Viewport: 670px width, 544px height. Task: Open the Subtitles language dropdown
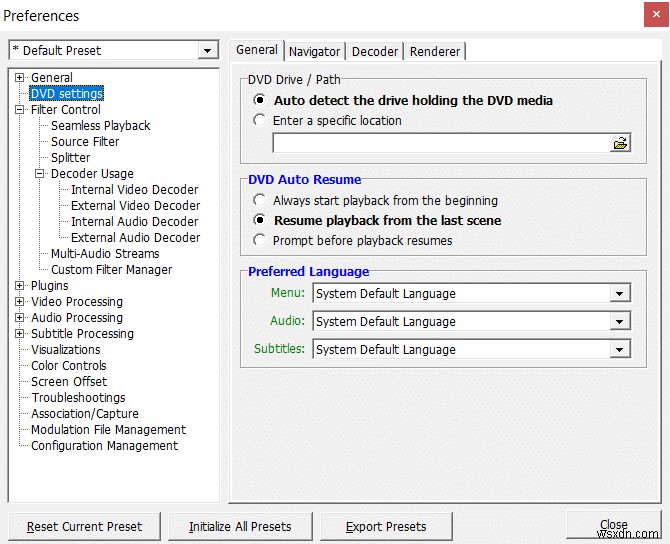pos(620,349)
